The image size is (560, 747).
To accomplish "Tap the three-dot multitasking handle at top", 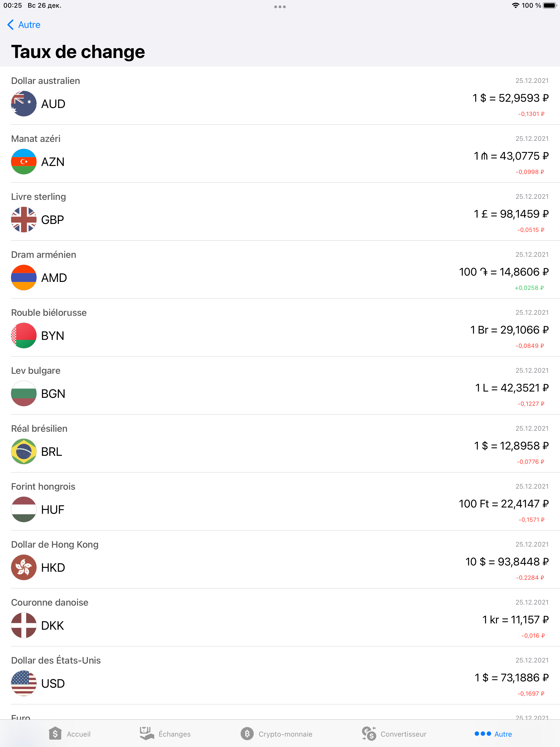I will pos(280,7).
